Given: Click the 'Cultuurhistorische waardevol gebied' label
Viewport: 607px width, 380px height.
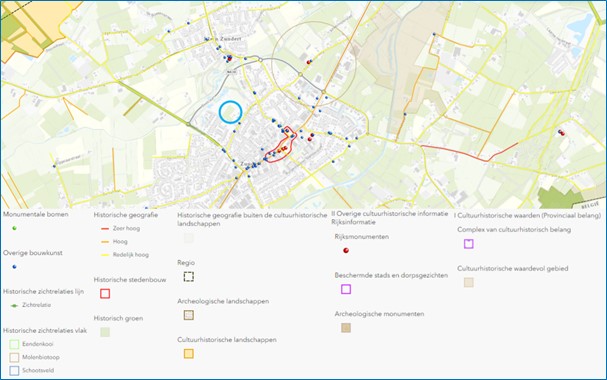Looking at the screenshot, I should [513, 269].
